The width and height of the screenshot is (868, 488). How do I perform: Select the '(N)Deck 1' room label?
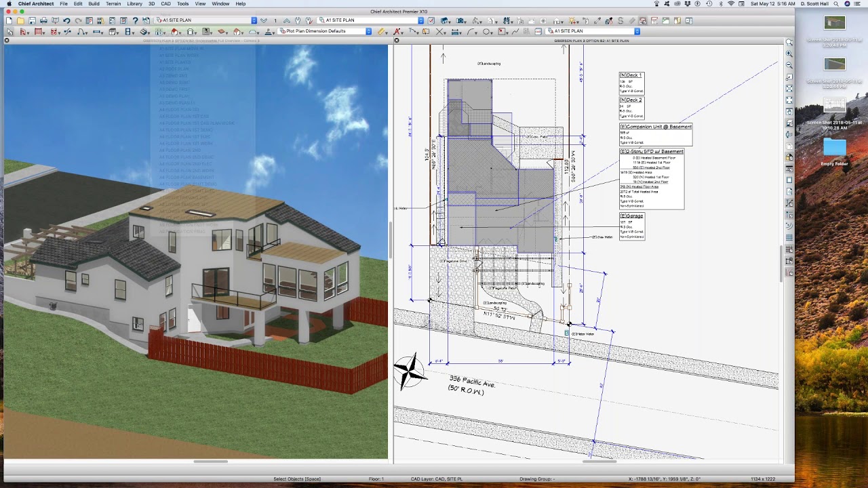click(631, 75)
